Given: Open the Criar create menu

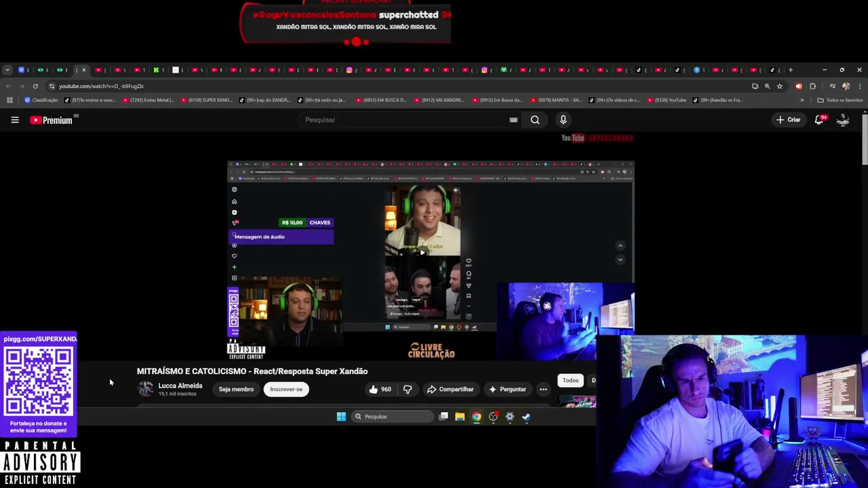Looking at the screenshot, I should coord(789,120).
